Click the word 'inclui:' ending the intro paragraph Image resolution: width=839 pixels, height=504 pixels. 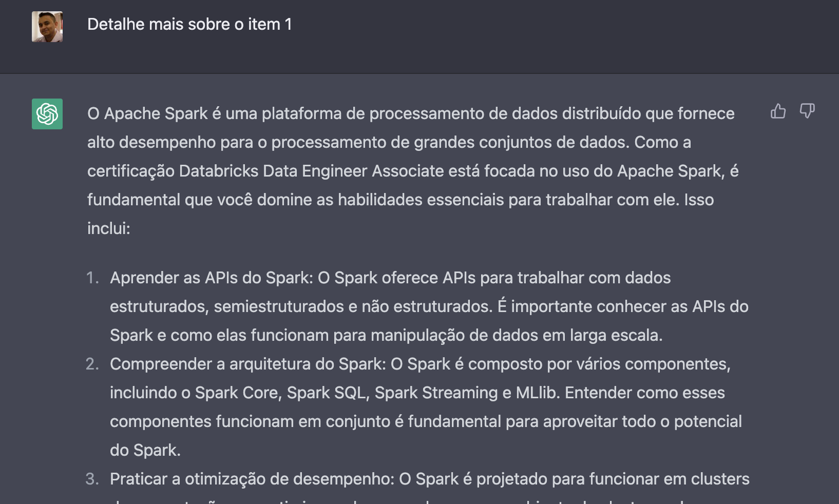click(x=109, y=228)
